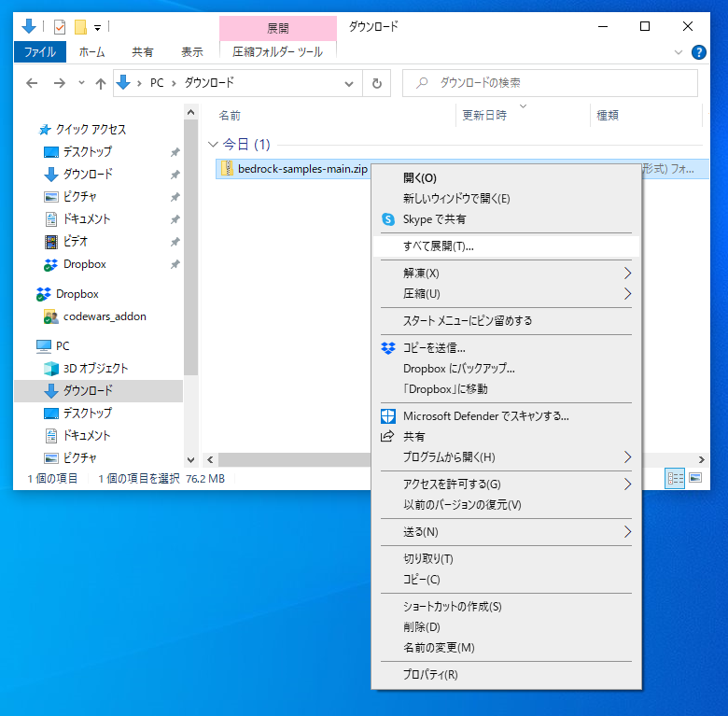Click the blue help question mark icon
Viewport: 728px width, 716px height.
(698, 52)
